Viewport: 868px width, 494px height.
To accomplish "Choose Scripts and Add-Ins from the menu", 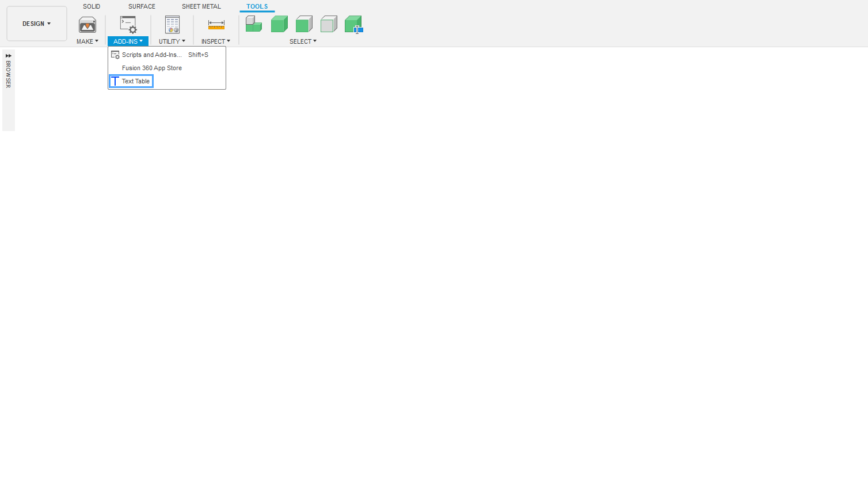I will [151, 55].
